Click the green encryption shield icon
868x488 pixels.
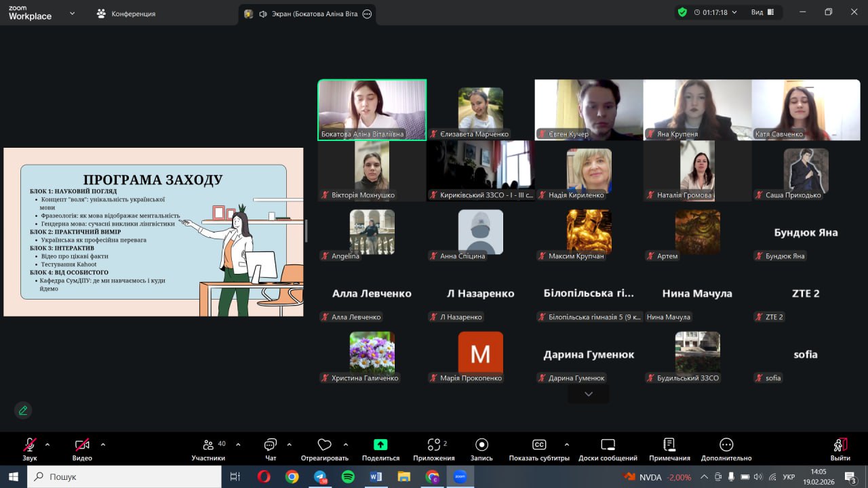pyautogui.click(x=682, y=12)
